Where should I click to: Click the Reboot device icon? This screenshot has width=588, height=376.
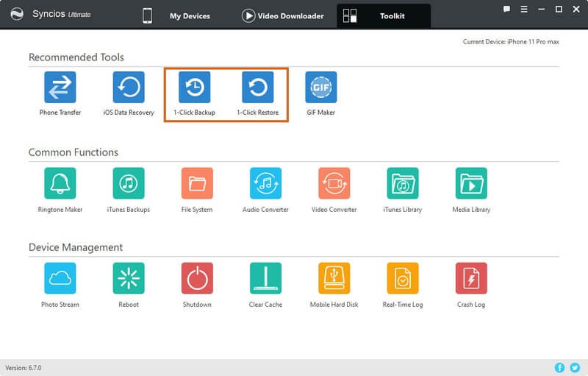(129, 278)
